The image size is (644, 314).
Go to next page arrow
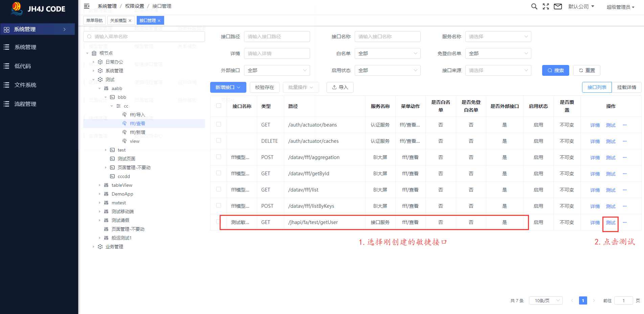tap(594, 300)
